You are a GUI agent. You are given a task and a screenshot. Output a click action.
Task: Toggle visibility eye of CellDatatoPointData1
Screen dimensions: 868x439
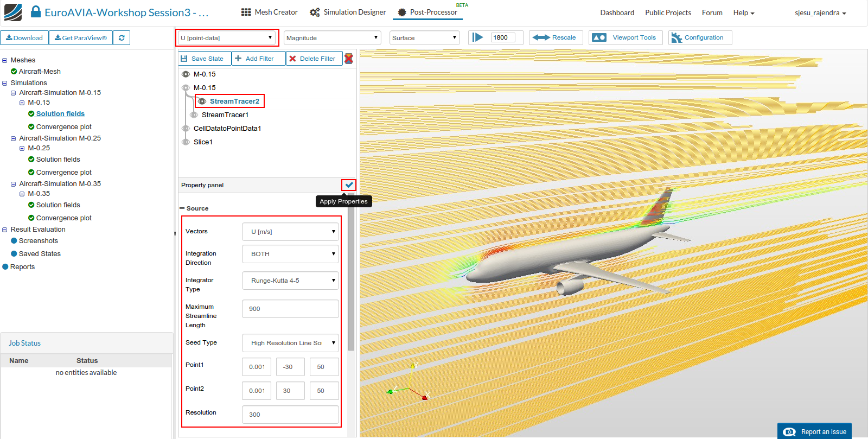tap(186, 129)
